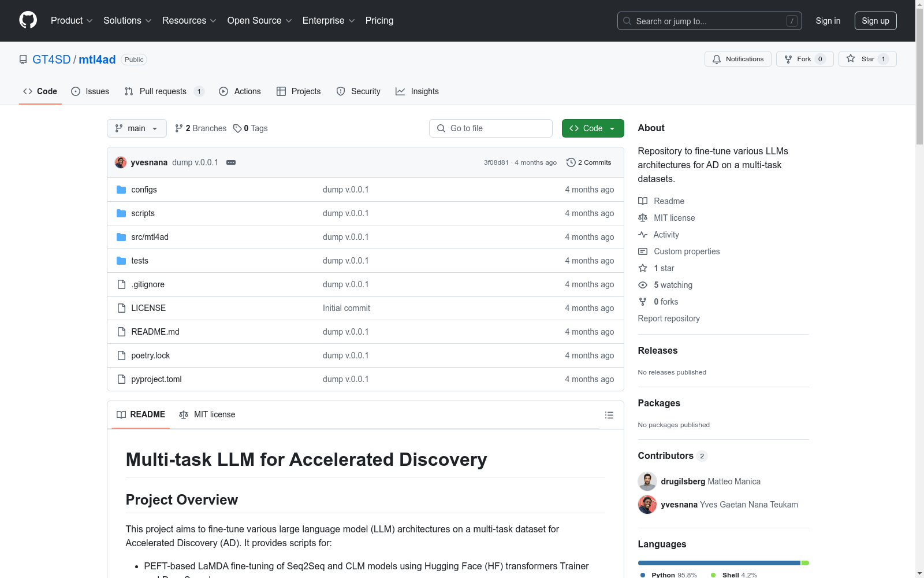
Task: Open the README.md file
Action: [x=155, y=332]
